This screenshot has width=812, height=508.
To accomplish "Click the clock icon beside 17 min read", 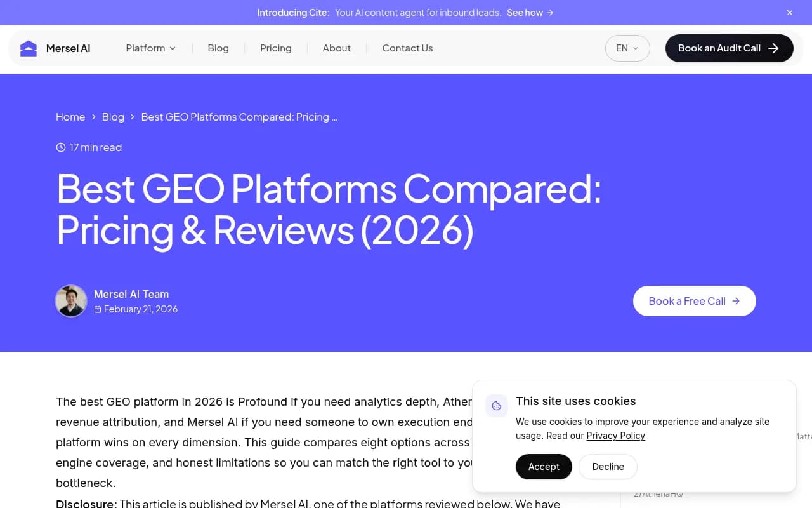I will pyautogui.click(x=61, y=147).
